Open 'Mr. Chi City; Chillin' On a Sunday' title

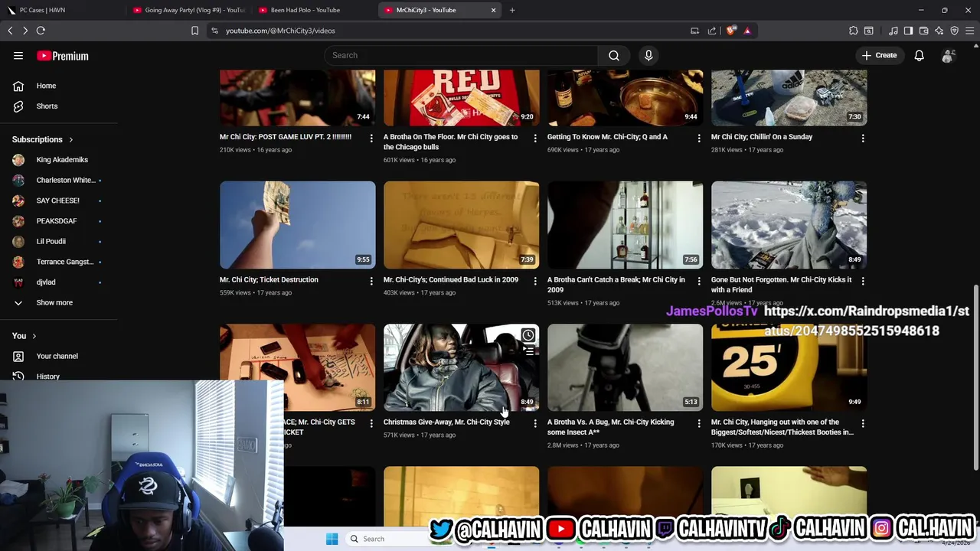[762, 137]
